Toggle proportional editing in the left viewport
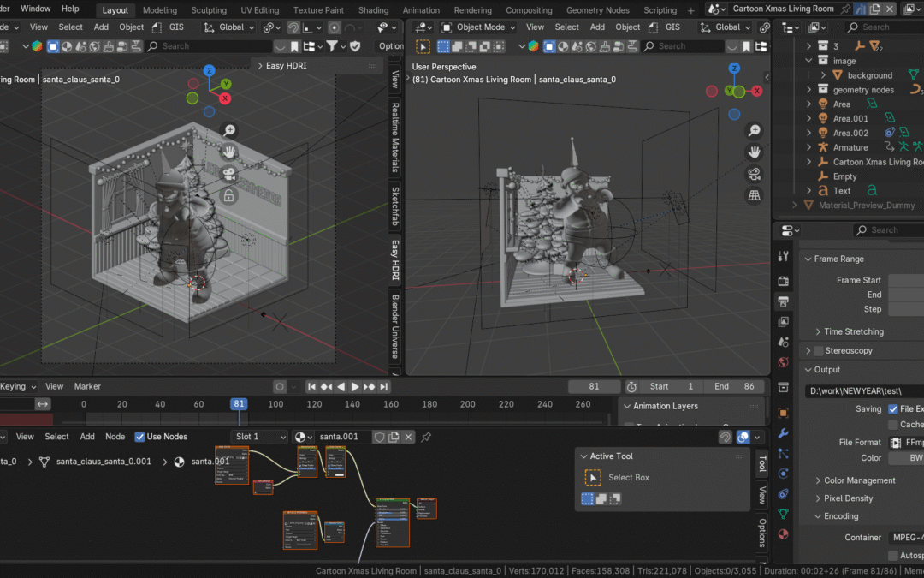 [335, 27]
